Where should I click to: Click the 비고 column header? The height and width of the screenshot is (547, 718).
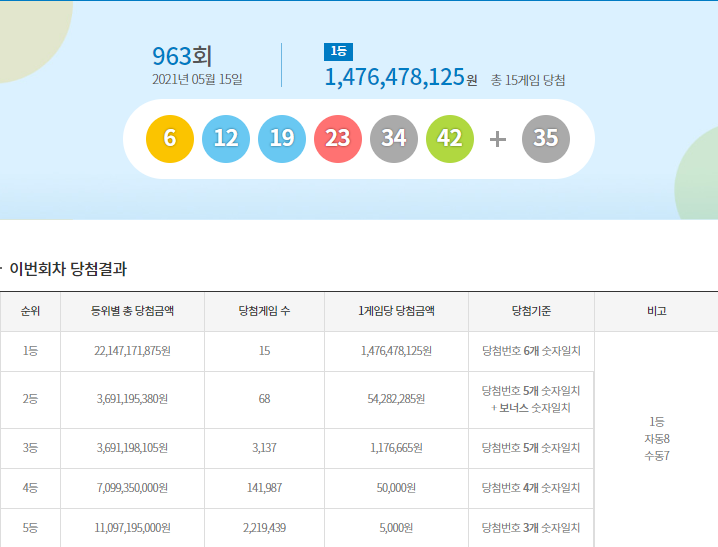click(x=657, y=311)
